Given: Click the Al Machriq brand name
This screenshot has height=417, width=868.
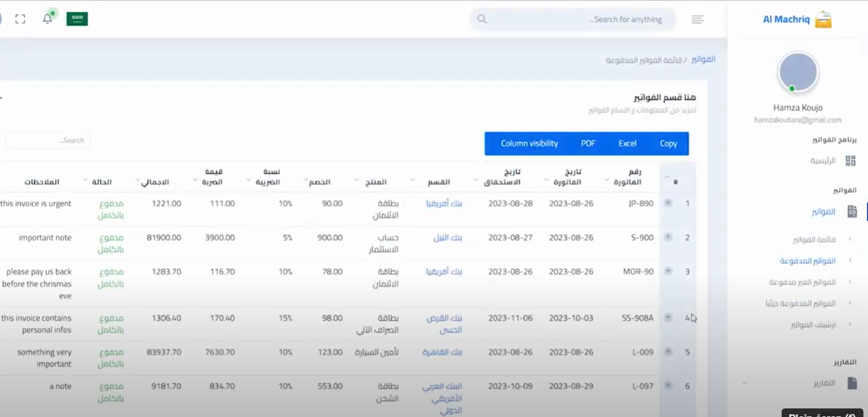Looking at the screenshot, I should click(786, 19).
